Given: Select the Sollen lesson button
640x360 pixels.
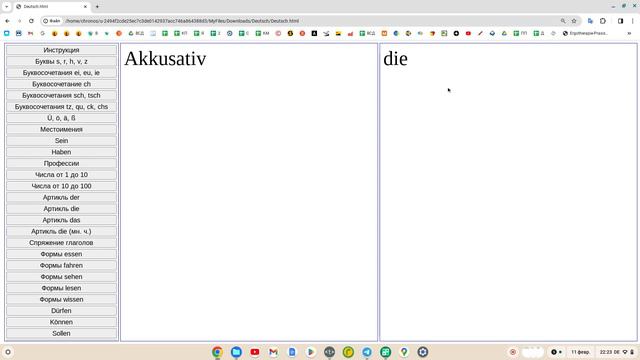Looking at the screenshot, I should click(61, 333).
